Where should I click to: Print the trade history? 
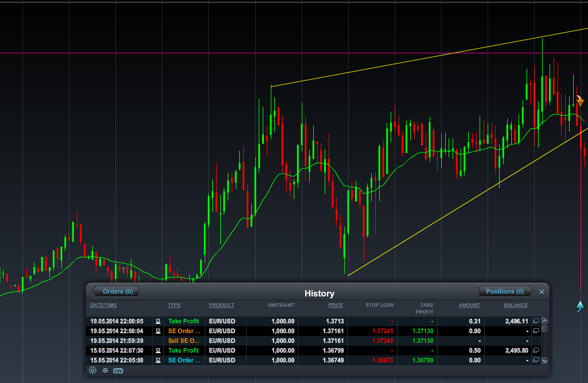[106, 370]
